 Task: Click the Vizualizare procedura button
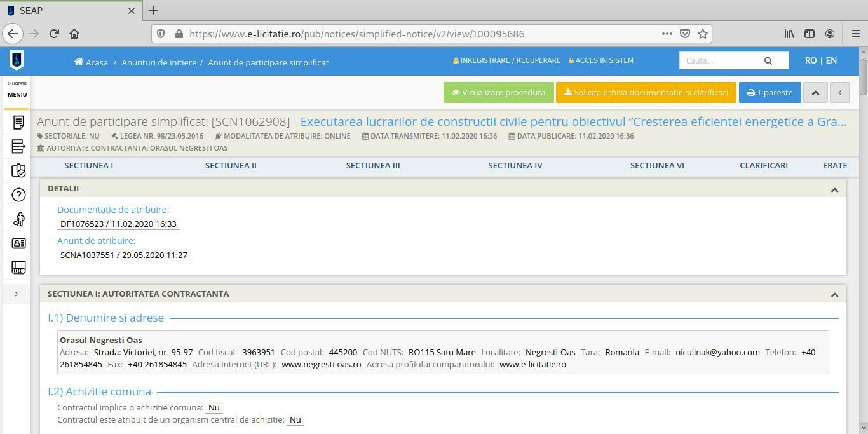(x=498, y=92)
